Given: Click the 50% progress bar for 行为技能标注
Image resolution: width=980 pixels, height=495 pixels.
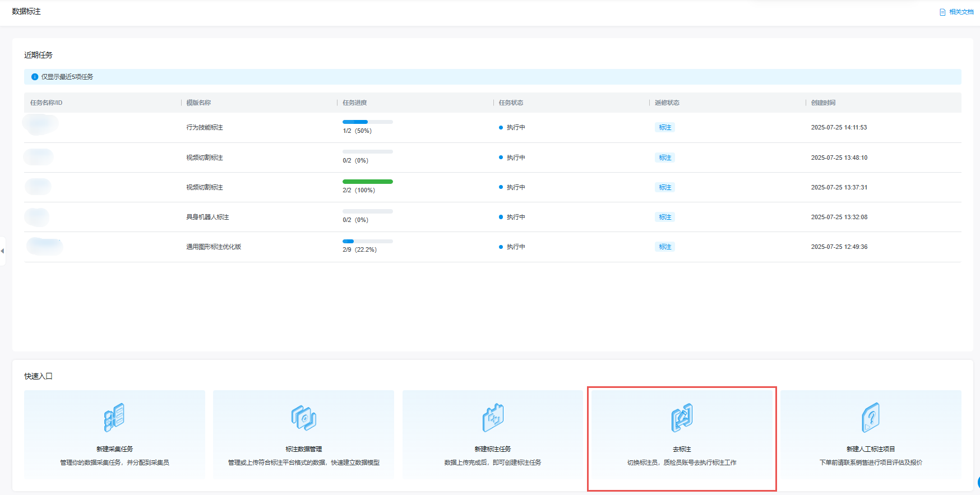Looking at the screenshot, I should 367,122.
